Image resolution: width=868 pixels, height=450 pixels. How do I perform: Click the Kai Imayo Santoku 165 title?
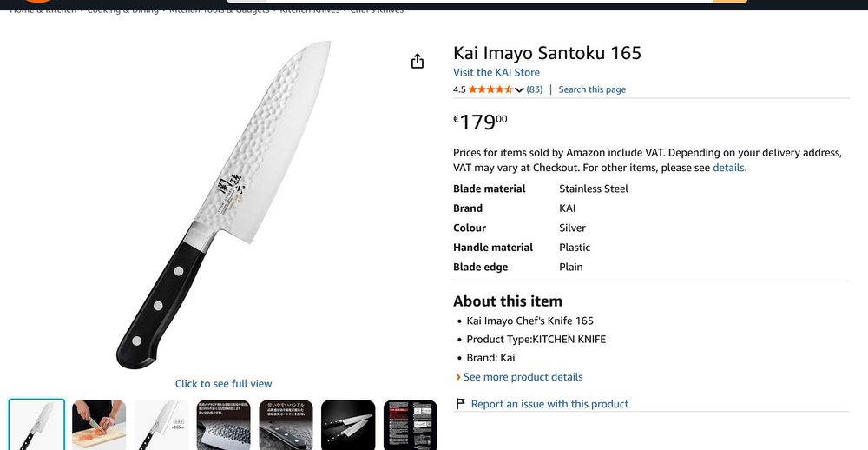click(x=547, y=52)
